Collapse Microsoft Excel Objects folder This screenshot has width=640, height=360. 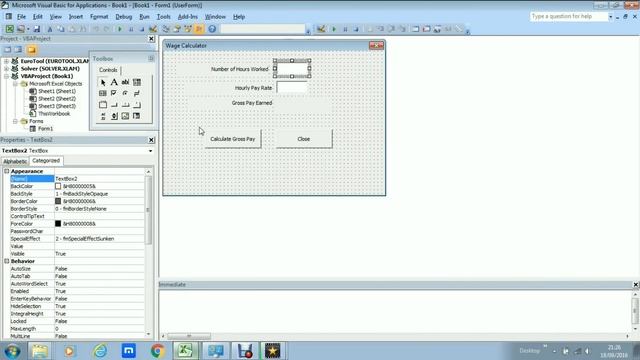[15, 84]
